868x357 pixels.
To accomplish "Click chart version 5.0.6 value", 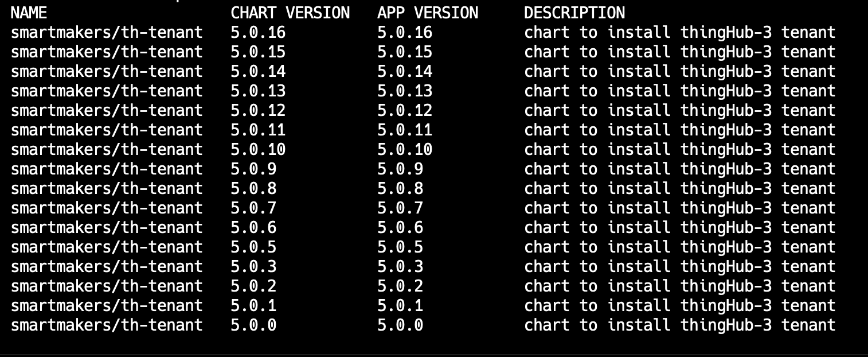I will point(253,228).
